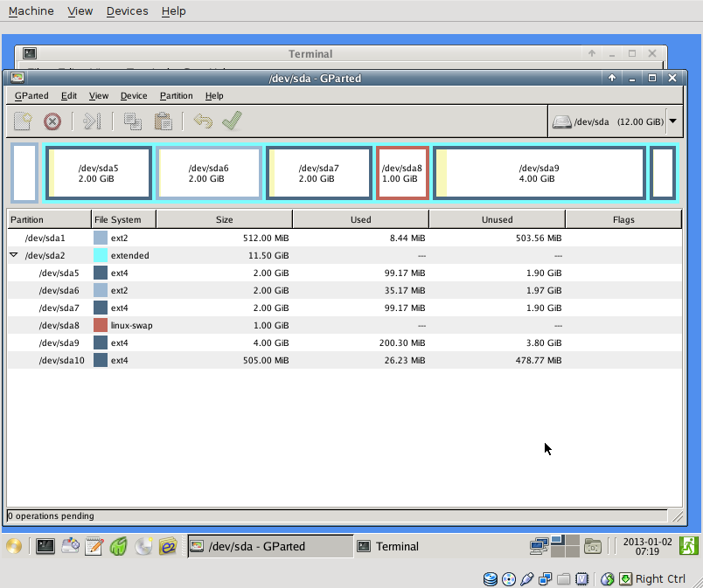Click the ext2 color swatch for /dev/sda1
The width and height of the screenshot is (703, 588).
(x=101, y=238)
